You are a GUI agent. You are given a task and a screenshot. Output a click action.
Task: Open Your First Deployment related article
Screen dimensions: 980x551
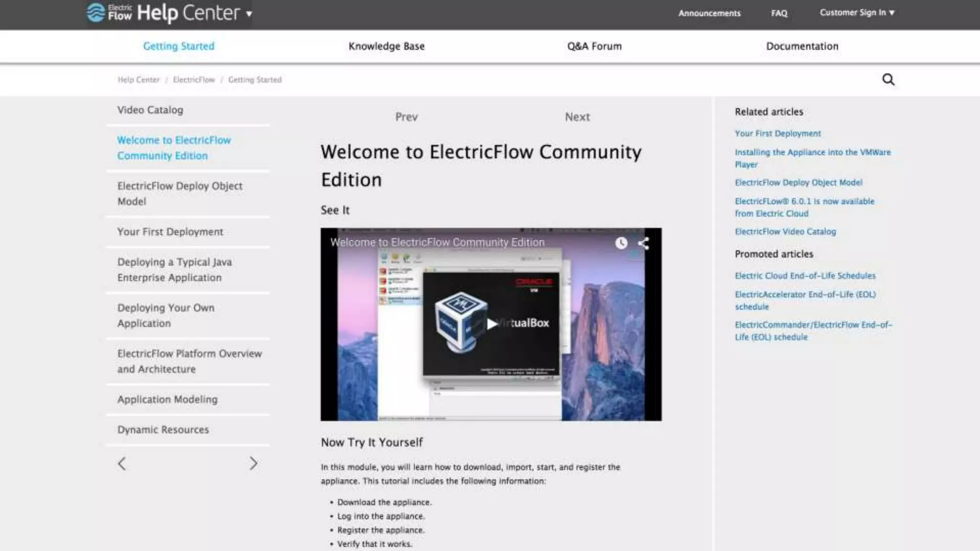click(778, 133)
